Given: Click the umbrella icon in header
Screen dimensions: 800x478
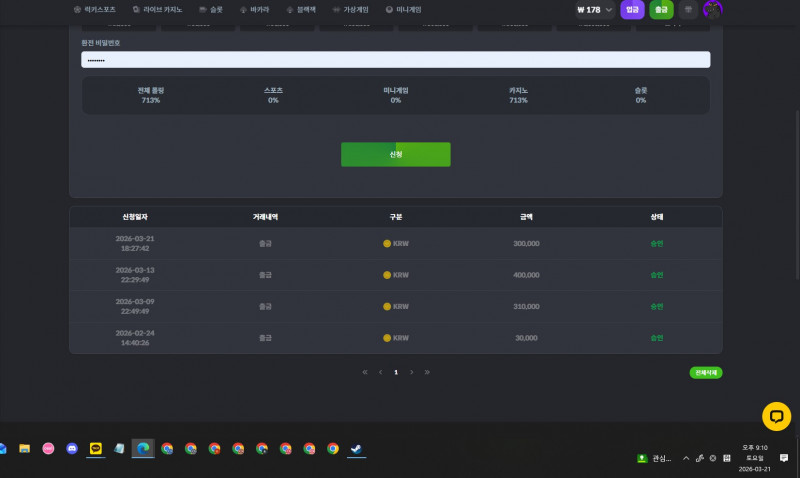Looking at the screenshot, I should click(x=688, y=10).
